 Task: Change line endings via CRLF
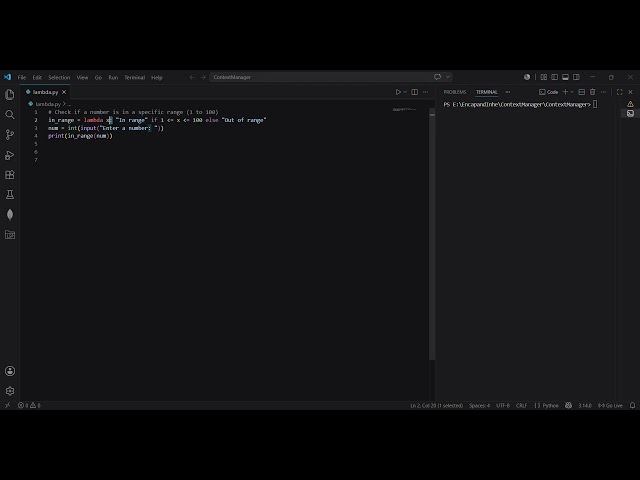click(522, 405)
